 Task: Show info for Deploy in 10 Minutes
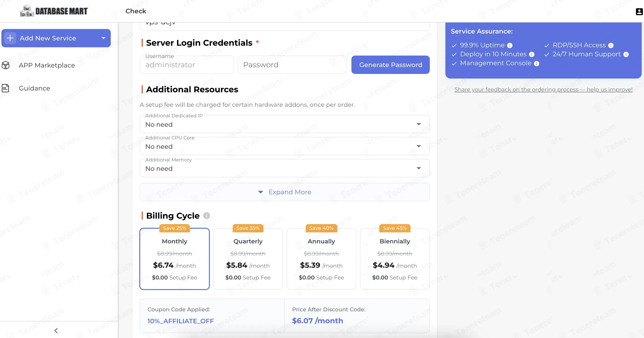point(532,54)
